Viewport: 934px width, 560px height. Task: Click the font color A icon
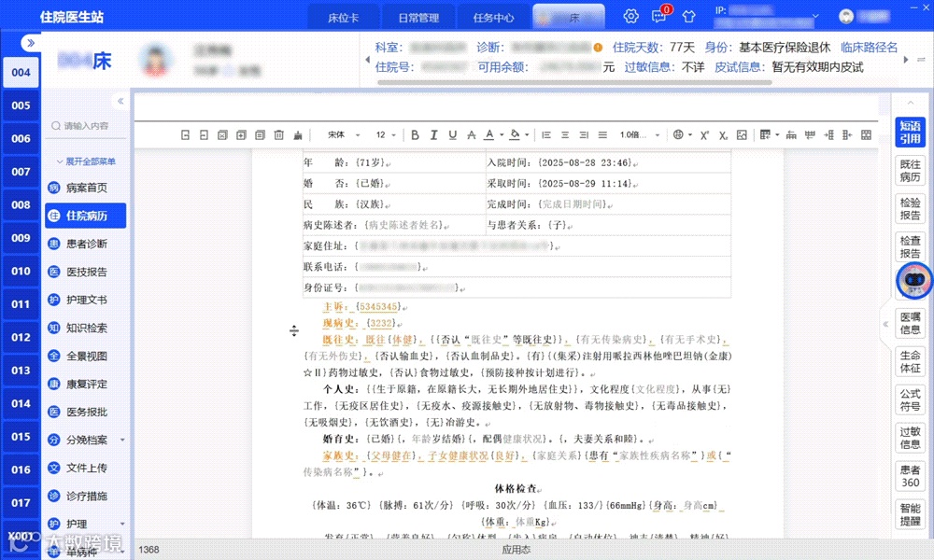(489, 135)
